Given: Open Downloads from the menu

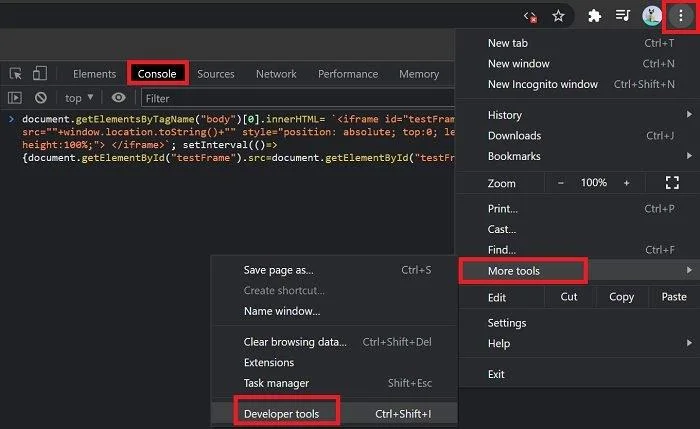Looking at the screenshot, I should pyautogui.click(x=579, y=135).
